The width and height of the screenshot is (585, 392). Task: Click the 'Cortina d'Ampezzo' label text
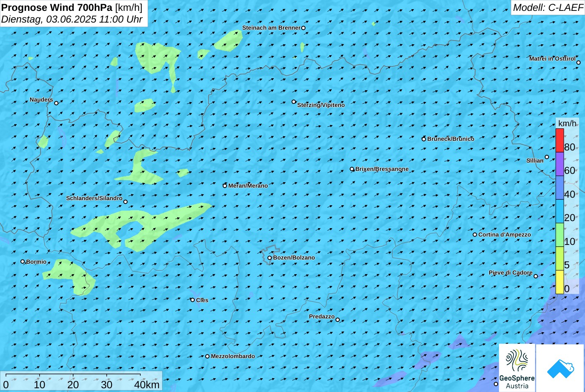(505, 234)
